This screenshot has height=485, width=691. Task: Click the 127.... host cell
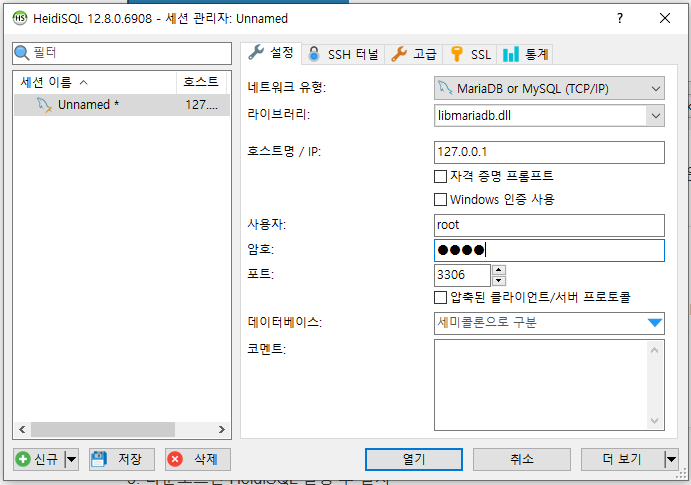(x=201, y=105)
